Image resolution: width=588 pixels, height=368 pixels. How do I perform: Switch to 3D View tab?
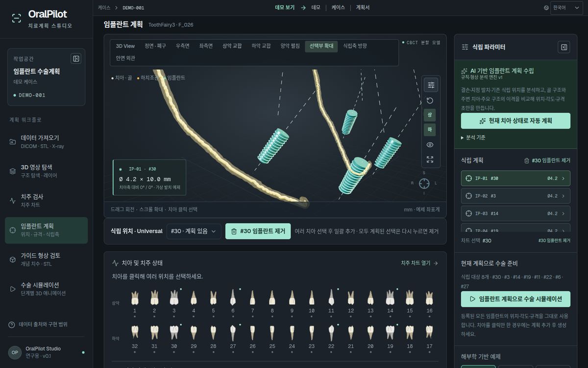(125, 46)
